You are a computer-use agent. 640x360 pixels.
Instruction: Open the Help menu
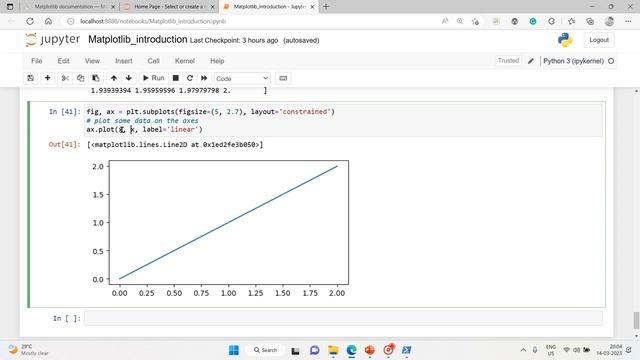(x=217, y=61)
